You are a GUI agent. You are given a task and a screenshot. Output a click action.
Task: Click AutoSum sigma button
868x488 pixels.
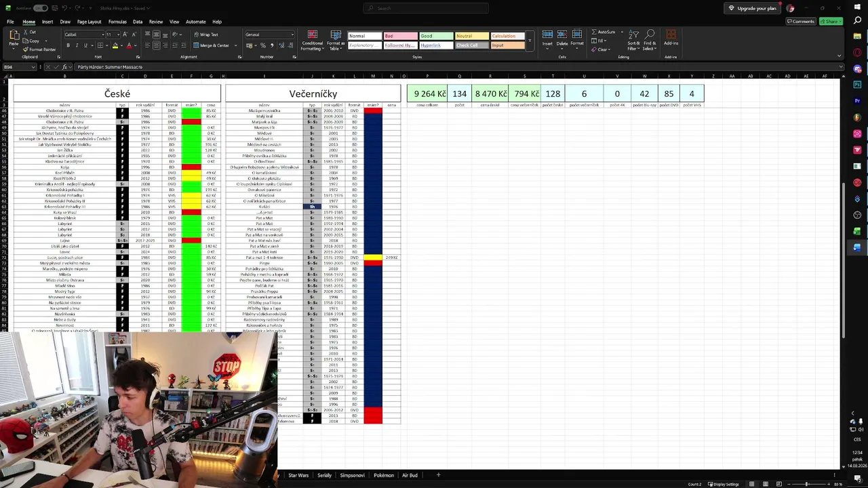click(x=603, y=32)
